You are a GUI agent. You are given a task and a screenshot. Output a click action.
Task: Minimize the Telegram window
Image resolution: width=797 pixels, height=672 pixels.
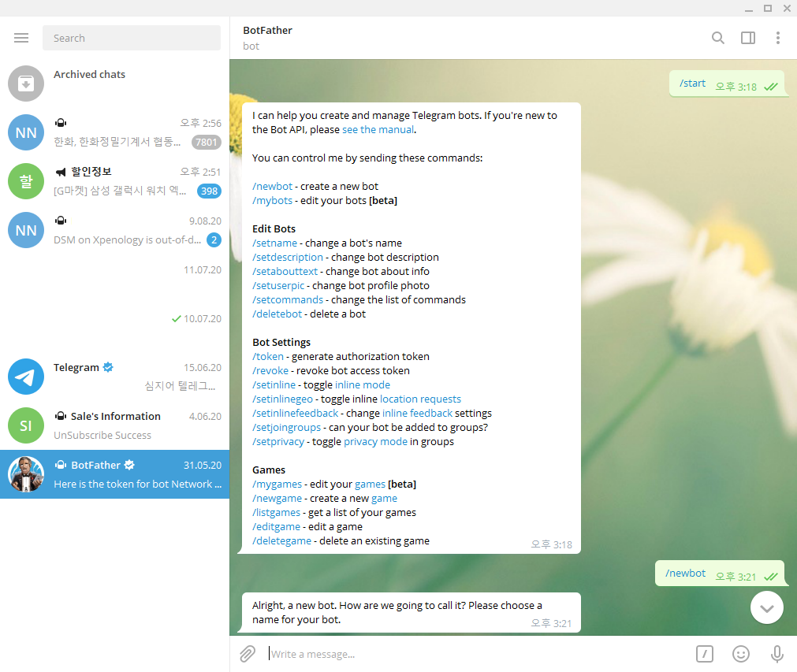(x=748, y=9)
